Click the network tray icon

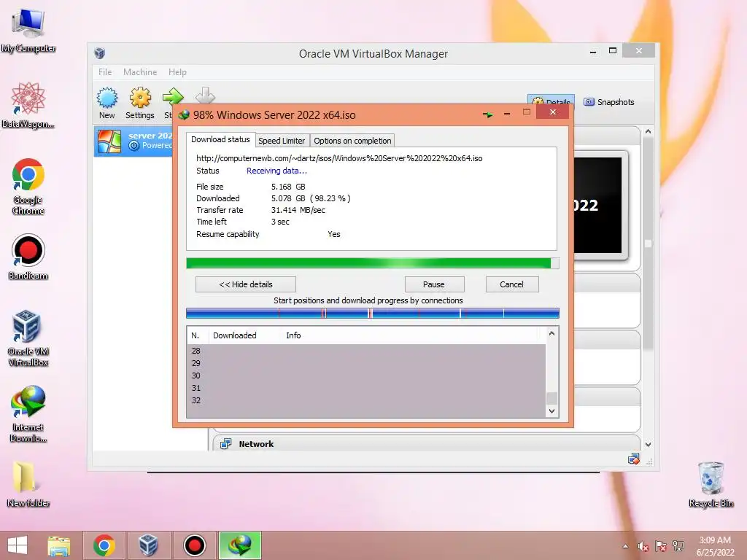pyautogui.click(x=678, y=546)
